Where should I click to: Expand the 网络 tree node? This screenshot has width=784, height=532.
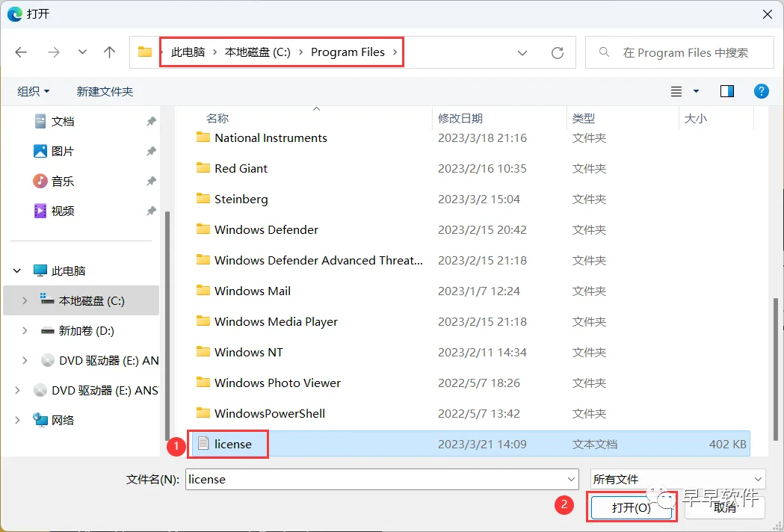(x=17, y=420)
